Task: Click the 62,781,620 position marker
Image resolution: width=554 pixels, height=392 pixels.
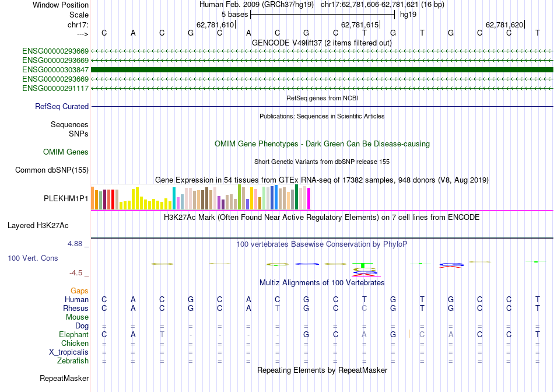Action: coord(504,24)
